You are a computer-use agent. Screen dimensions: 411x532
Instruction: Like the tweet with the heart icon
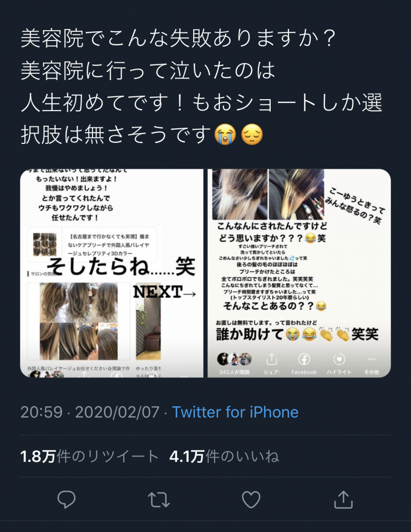pyautogui.click(x=251, y=499)
